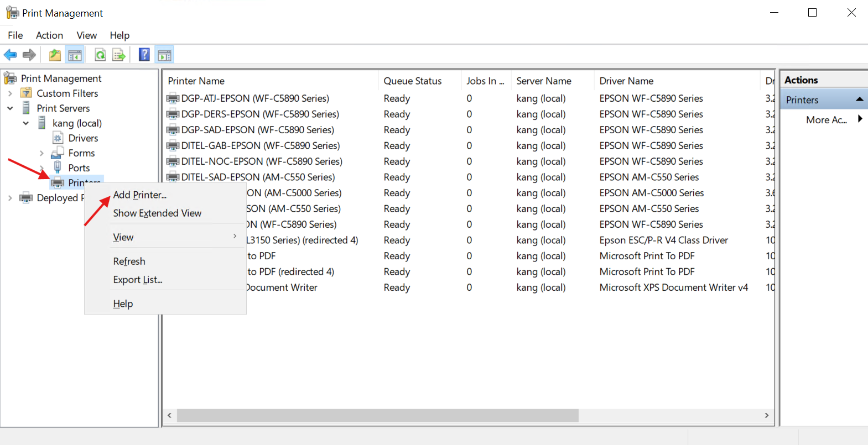The height and width of the screenshot is (445, 868).
Task: Select DGP-ATJ-EPSON printer row
Action: click(x=255, y=98)
